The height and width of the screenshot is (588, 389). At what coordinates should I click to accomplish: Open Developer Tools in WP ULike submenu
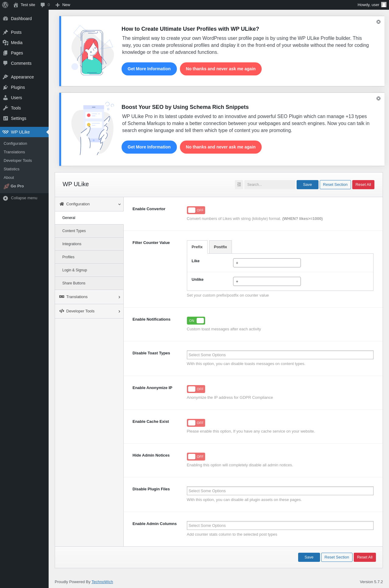(x=18, y=161)
